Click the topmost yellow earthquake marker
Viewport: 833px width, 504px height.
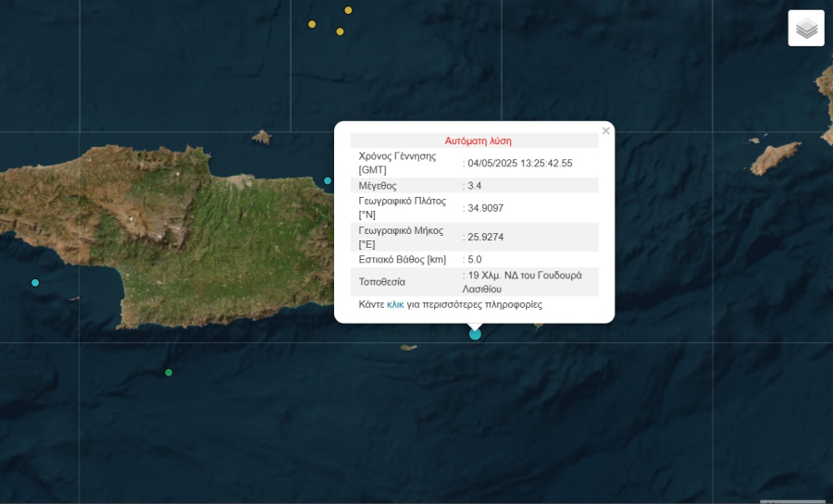tap(348, 10)
